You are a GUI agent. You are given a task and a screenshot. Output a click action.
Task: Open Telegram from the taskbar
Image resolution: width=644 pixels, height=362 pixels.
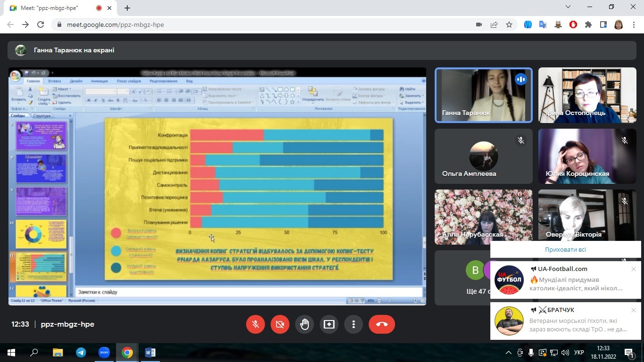(81, 353)
